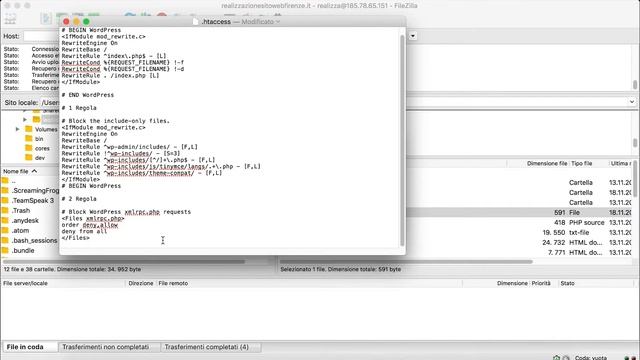
Task: Click the folder icon beside .Trash
Action: (x=5, y=211)
